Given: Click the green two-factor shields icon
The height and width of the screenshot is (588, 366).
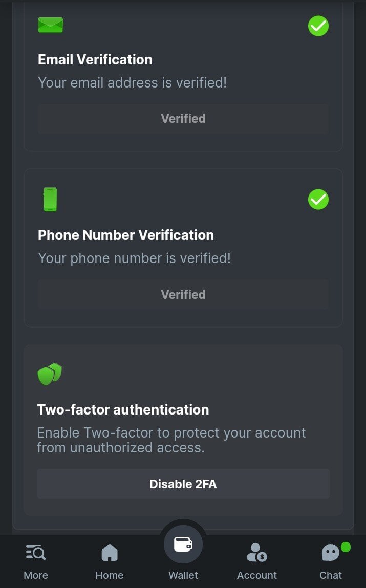Looking at the screenshot, I should pos(50,374).
